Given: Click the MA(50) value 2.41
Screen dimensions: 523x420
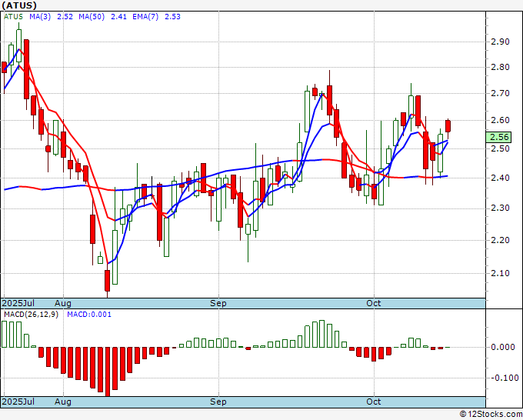Looking at the screenshot, I should pos(118,17).
